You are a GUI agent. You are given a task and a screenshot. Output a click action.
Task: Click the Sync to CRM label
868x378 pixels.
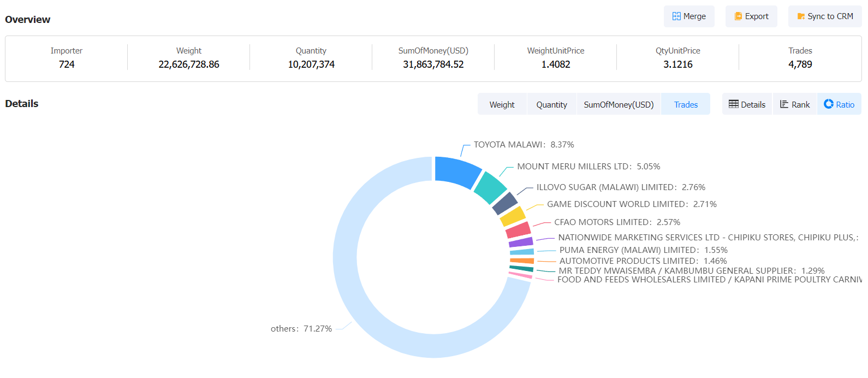[830, 16]
